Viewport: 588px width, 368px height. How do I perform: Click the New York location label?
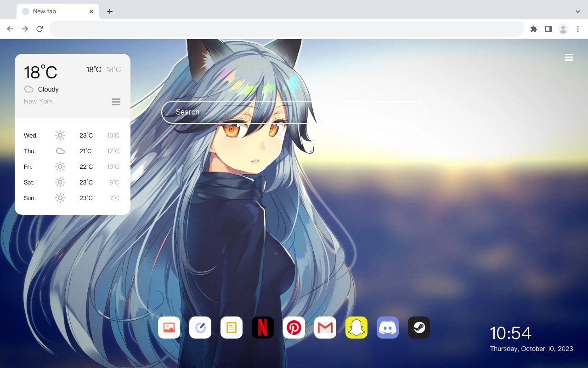tap(38, 101)
